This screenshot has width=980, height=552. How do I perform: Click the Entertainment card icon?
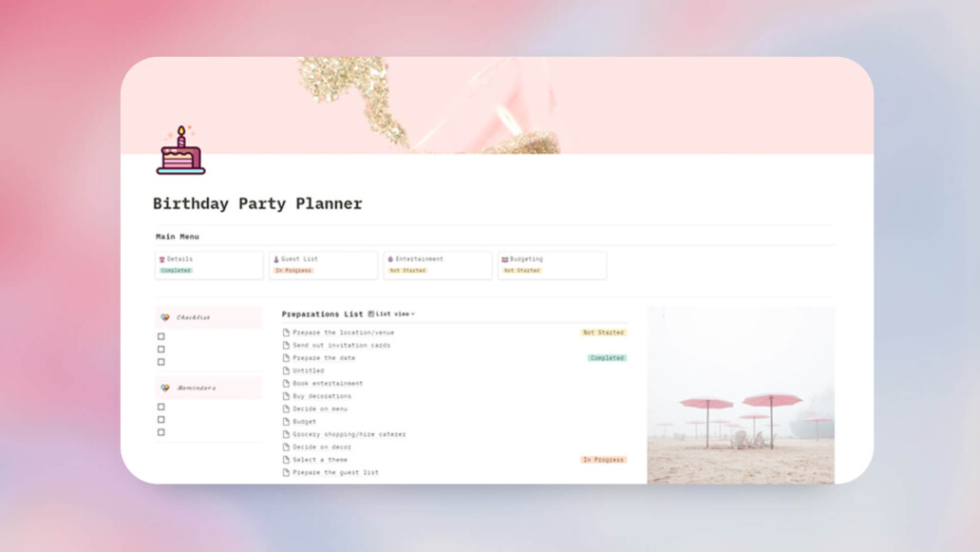(x=390, y=258)
